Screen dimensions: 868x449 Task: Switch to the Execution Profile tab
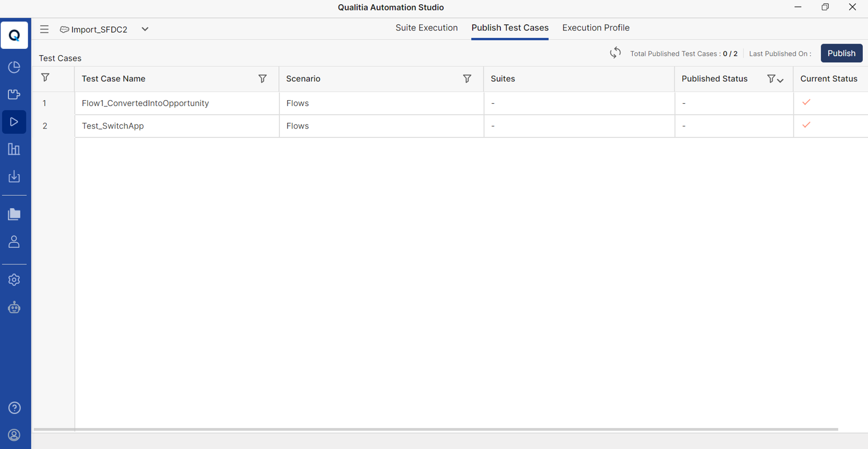(595, 28)
